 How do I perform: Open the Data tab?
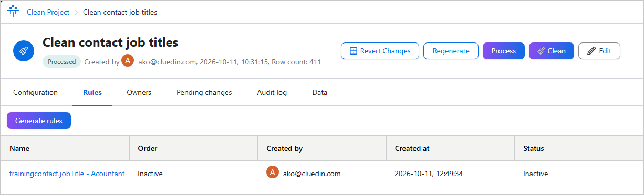click(319, 92)
